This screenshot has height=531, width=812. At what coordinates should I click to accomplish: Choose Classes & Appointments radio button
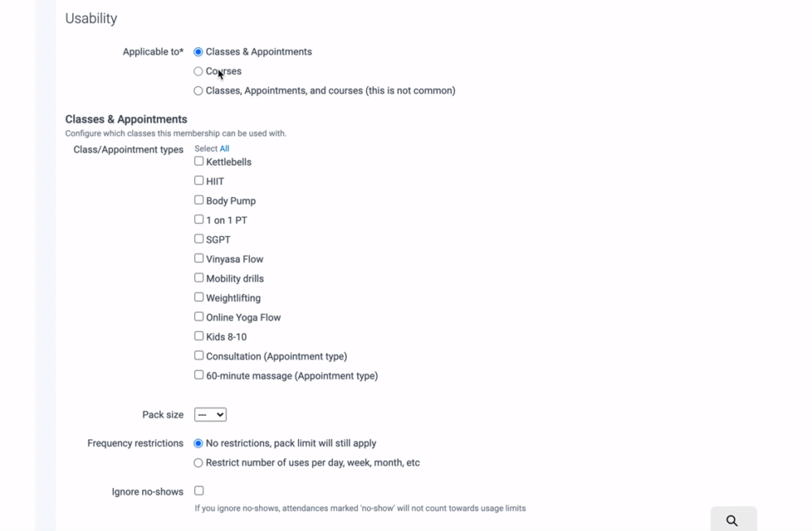(198, 52)
